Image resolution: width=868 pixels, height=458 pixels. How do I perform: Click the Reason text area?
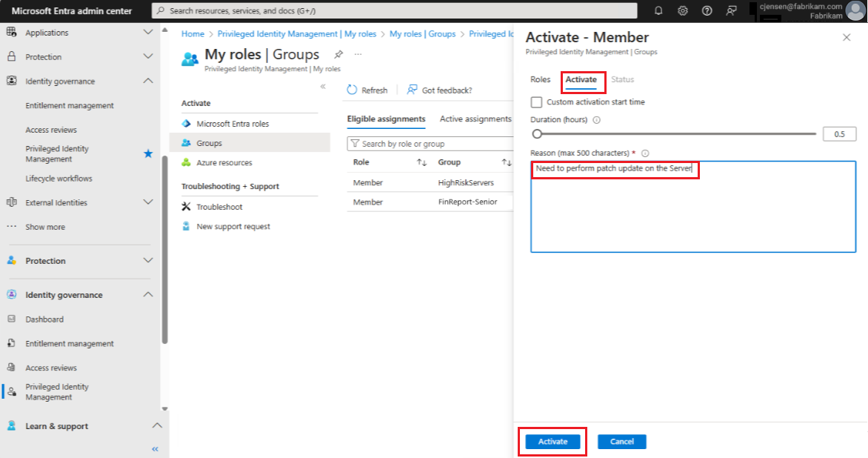click(x=693, y=207)
